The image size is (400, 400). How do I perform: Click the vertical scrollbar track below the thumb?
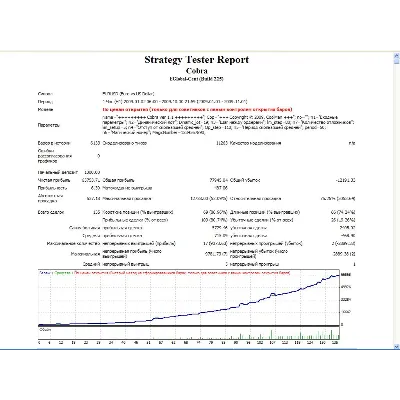click(x=396, y=203)
